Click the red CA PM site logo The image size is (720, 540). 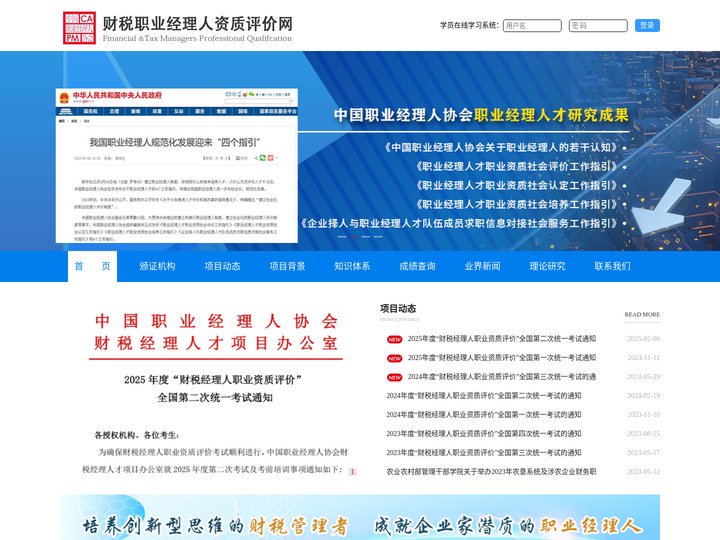(x=79, y=28)
